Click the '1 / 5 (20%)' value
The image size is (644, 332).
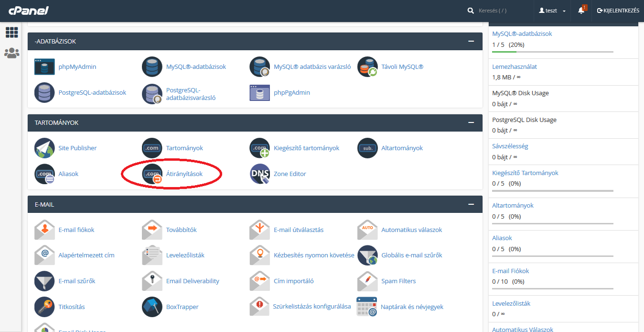508,44
